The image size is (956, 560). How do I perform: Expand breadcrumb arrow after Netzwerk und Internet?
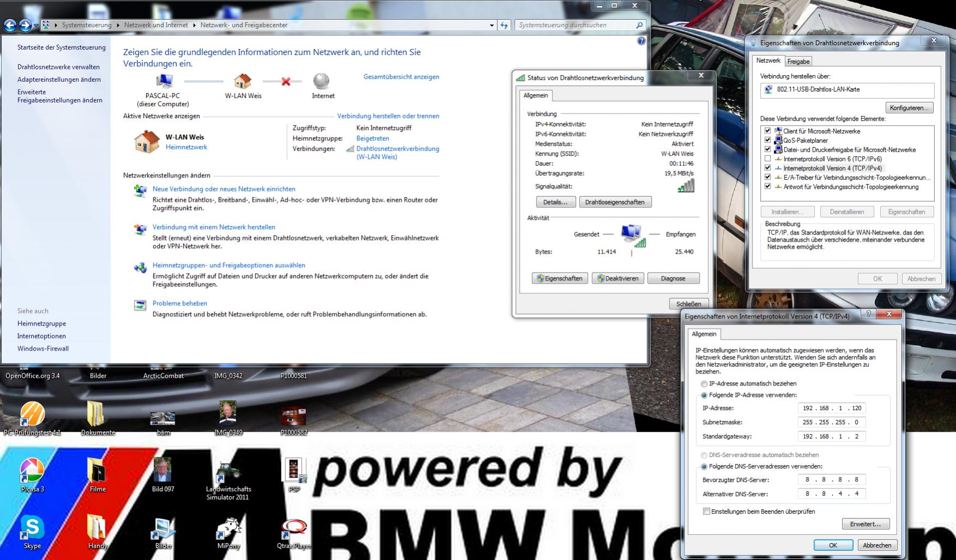(194, 25)
